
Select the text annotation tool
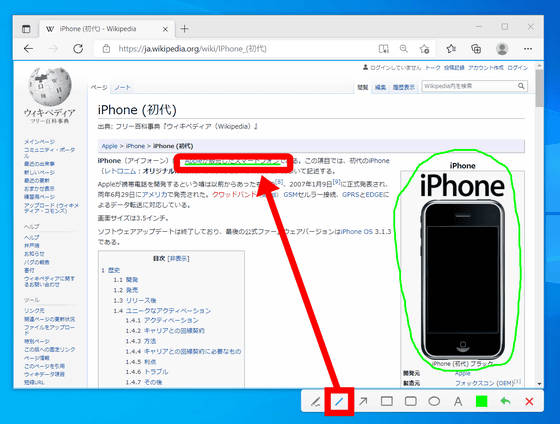tap(458, 401)
